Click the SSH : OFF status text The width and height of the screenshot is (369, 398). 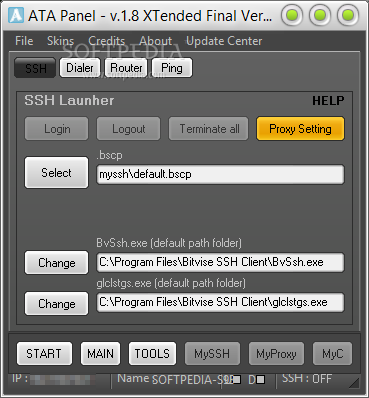(x=307, y=379)
